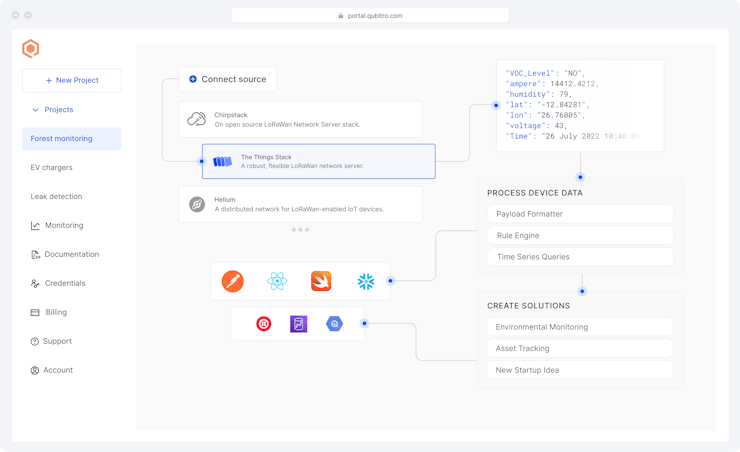This screenshot has height=452, width=740.
Task: Select the Environmental Monitoring solution
Action: click(x=580, y=326)
